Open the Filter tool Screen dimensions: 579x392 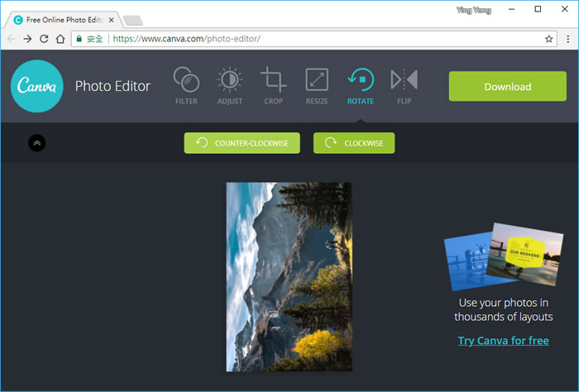click(x=186, y=86)
